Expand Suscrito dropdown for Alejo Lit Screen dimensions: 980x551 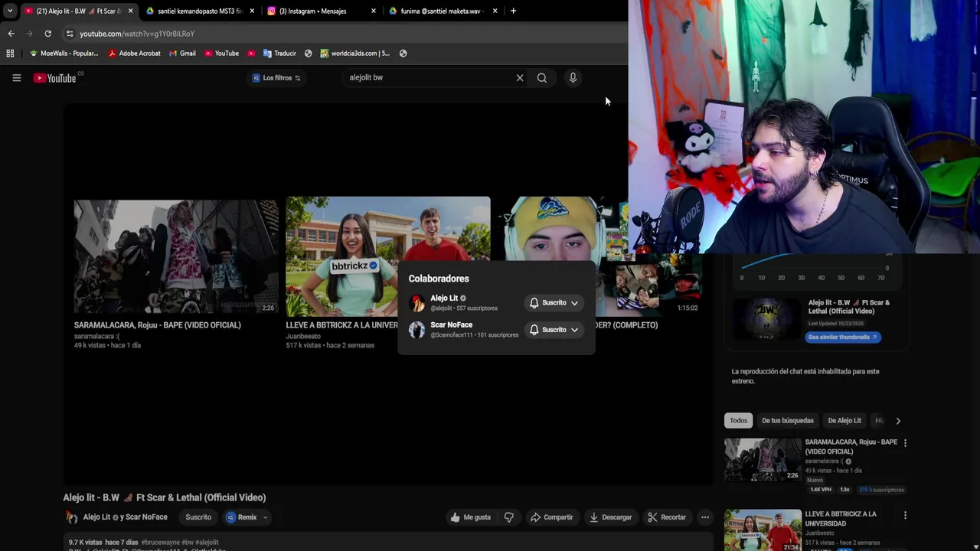pyautogui.click(x=574, y=303)
